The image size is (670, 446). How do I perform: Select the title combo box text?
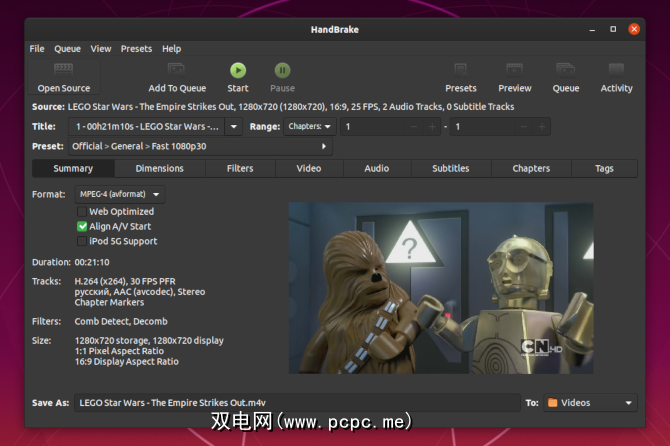tap(147, 126)
